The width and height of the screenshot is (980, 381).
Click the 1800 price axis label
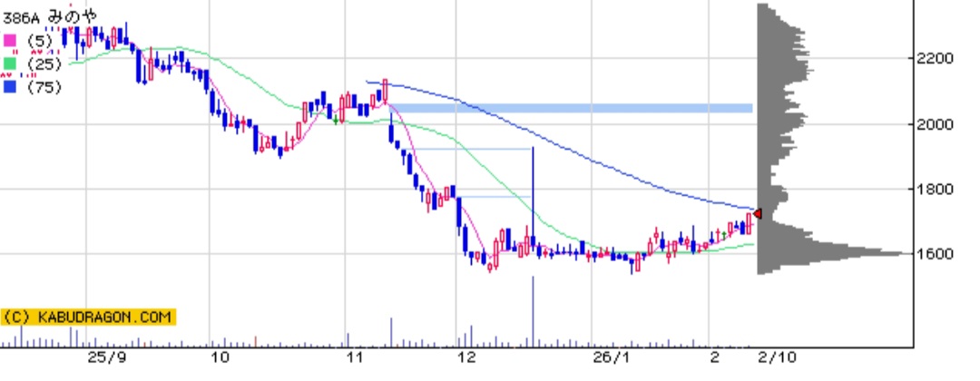pyautogui.click(x=934, y=190)
